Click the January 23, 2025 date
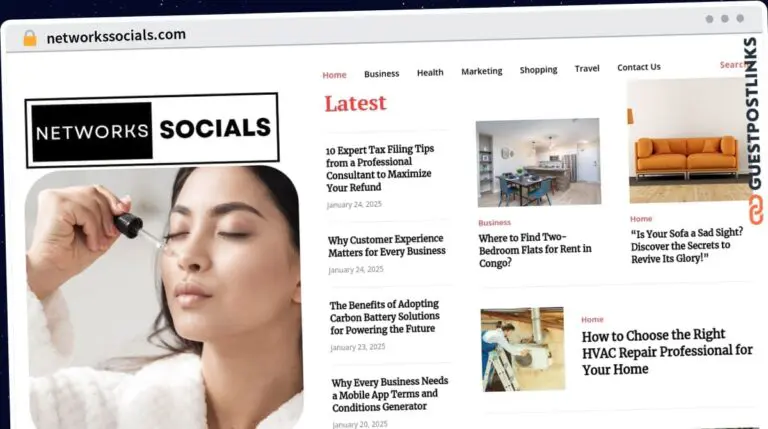Screen dimensions: 768x429 (x=358, y=347)
